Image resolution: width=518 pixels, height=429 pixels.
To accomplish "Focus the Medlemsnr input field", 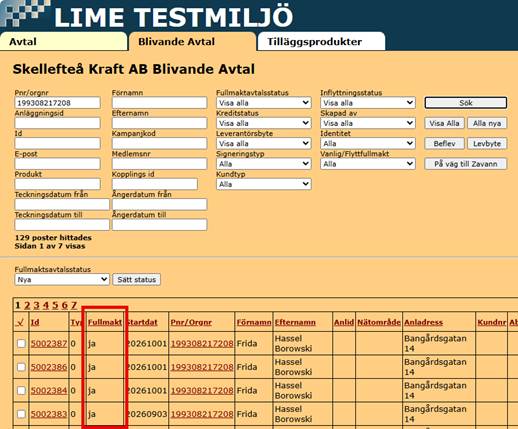I will click(159, 164).
